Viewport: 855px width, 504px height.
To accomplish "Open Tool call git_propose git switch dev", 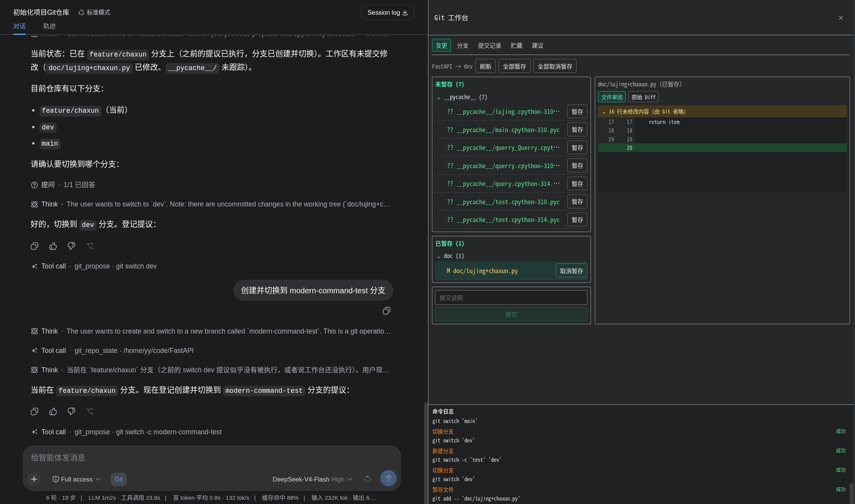I will point(94,266).
